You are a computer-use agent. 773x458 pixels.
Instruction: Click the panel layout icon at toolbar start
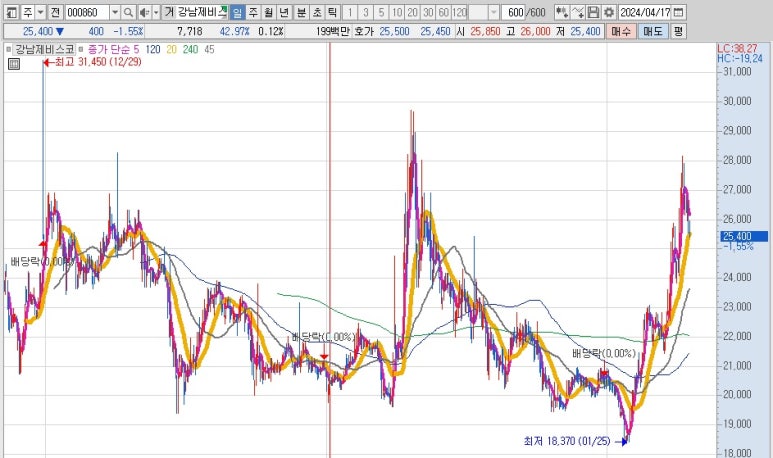tap(12, 12)
